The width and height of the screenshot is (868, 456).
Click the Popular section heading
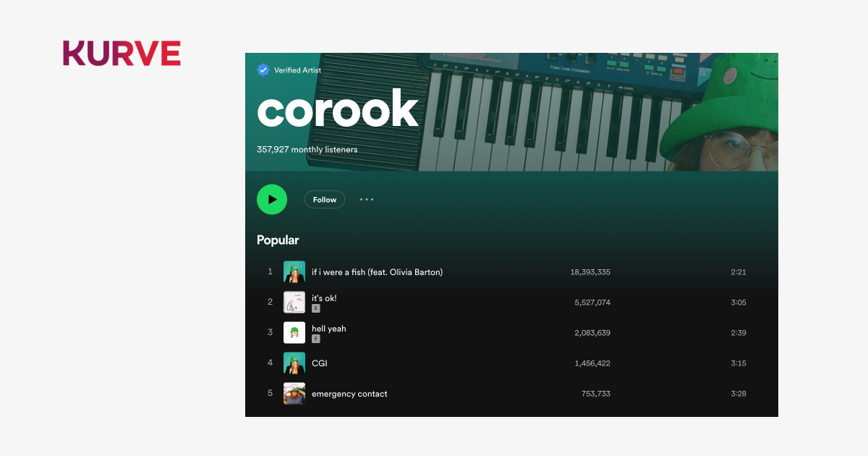pyautogui.click(x=278, y=240)
